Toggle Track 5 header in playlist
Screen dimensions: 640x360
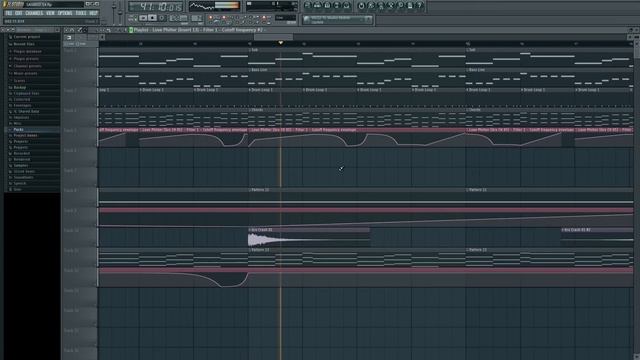pyautogui.click(x=80, y=137)
